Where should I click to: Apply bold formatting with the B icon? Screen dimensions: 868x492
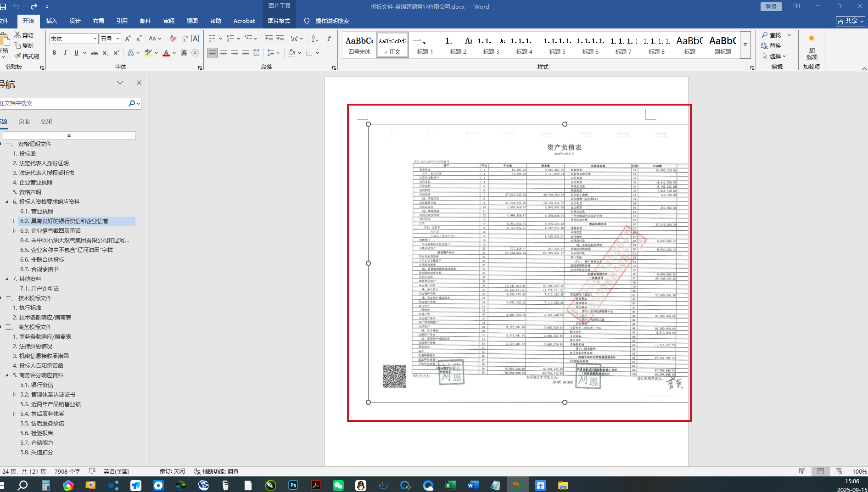pyautogui.click(x=54, y=53)
